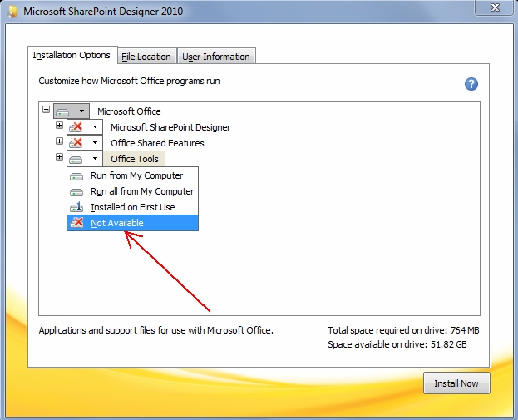Click the setup icon in title bar
The height and width of the screenshot is (420, 518).
[12, 12]
